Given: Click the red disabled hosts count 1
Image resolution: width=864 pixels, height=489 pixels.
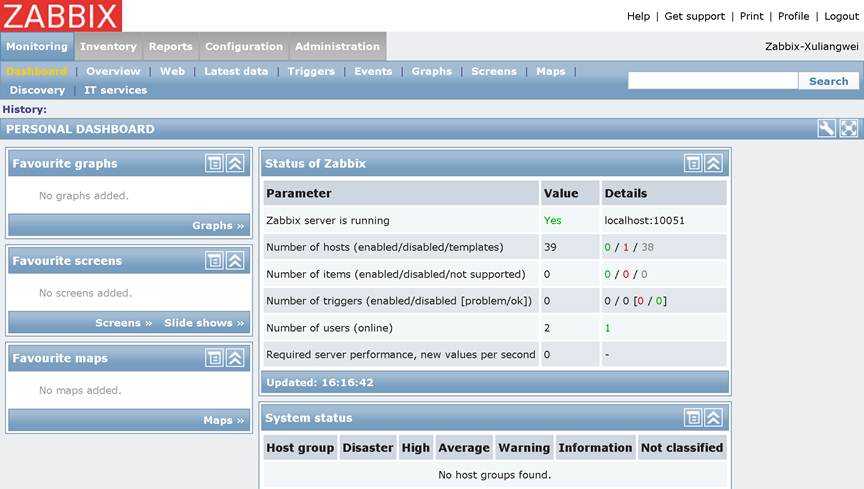Looking at the screenshot, I should pos(625,247).
